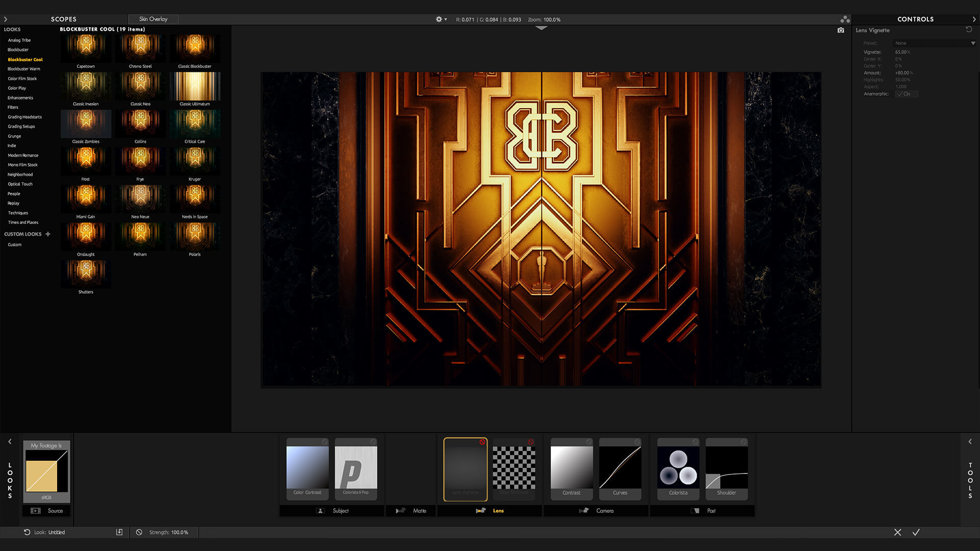Collapse the Controls panel with the chevron
This screenshot has width=980, height=551.
pos(974,19)
